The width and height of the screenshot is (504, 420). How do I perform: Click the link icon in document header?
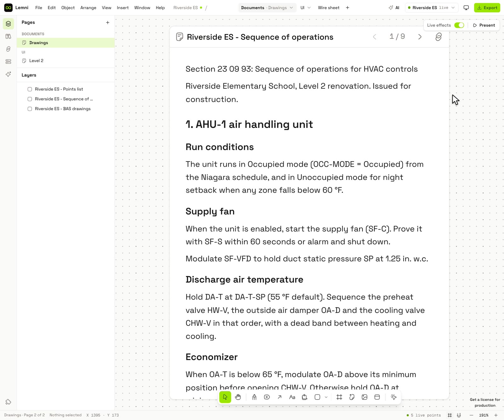point(438,37)
